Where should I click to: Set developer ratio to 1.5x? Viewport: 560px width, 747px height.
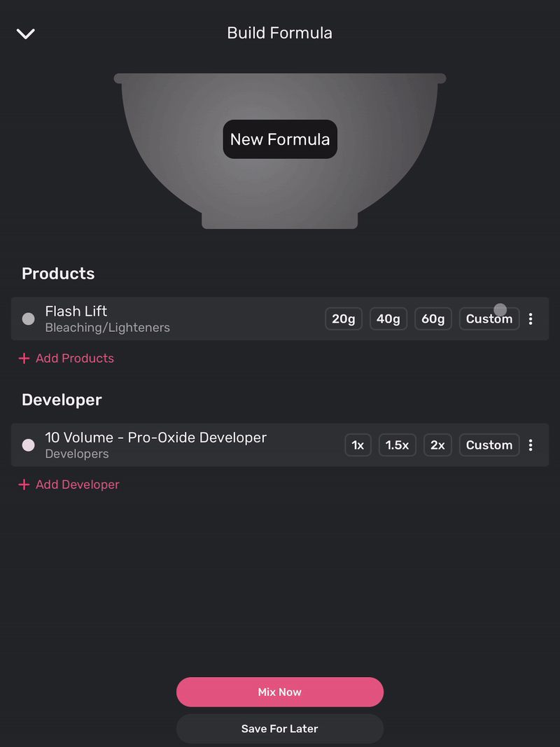tap(398, 445)
